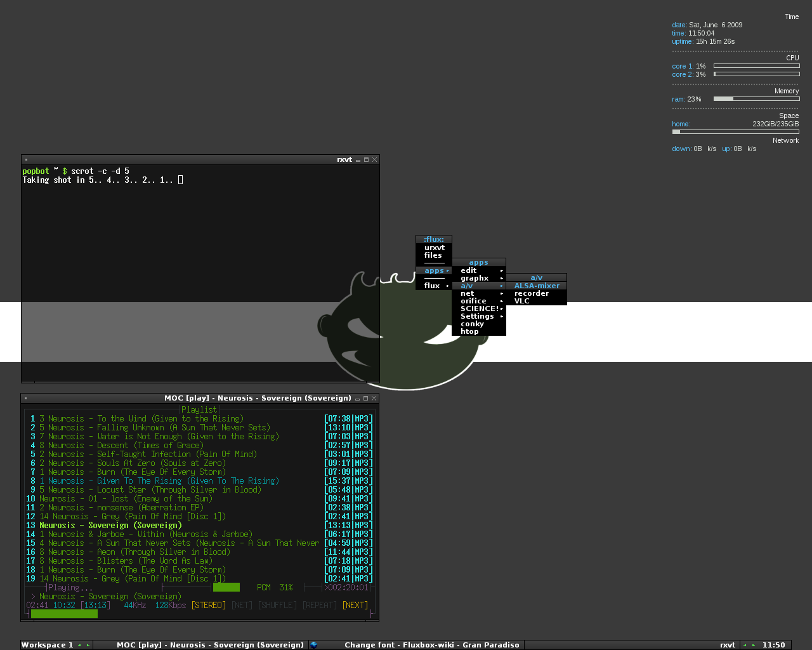Select playlist track To the Wind
This screenshot has height=650, width=812.
[x=200, y=418]
